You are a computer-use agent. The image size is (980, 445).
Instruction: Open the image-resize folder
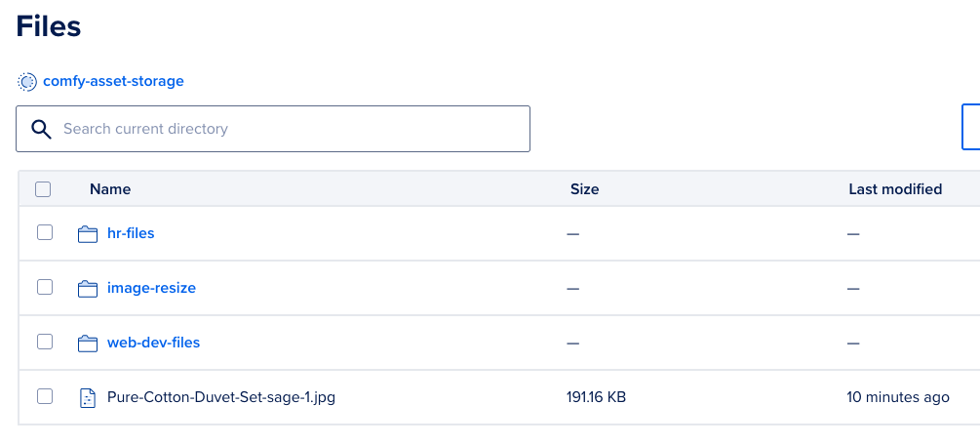tap(151, 288)
